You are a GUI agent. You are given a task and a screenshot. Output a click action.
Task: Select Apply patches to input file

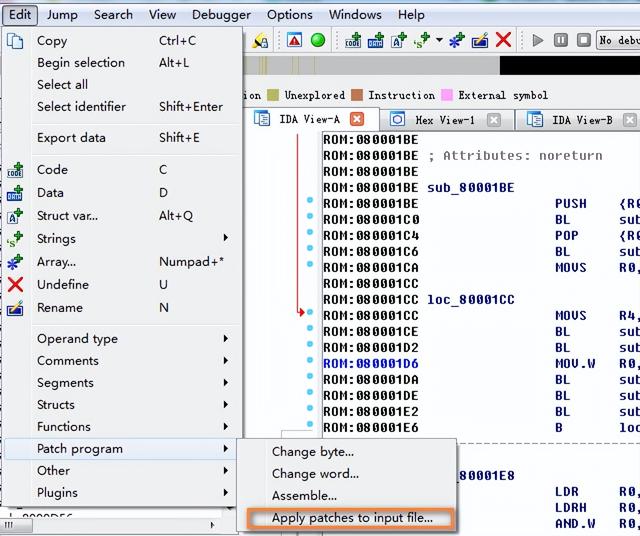[352, 518]
